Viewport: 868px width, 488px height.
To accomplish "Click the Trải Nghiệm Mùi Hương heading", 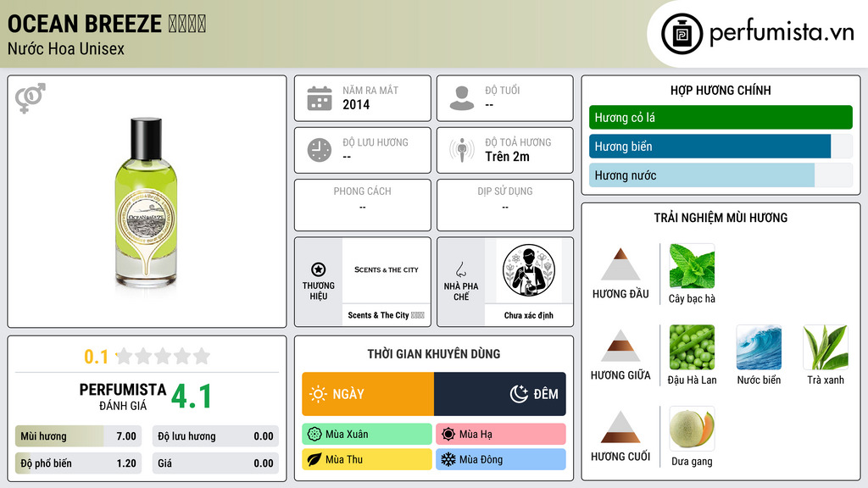I will click(x=721, y=218).
